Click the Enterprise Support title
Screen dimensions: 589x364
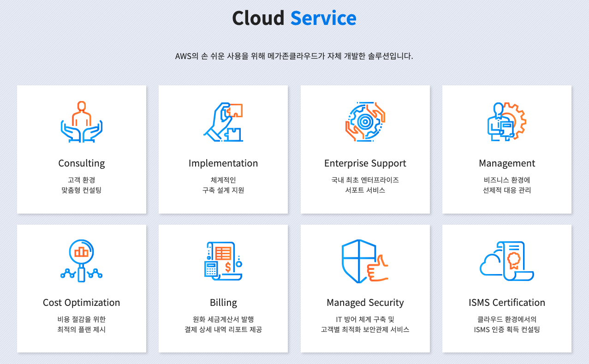(365, 163)
